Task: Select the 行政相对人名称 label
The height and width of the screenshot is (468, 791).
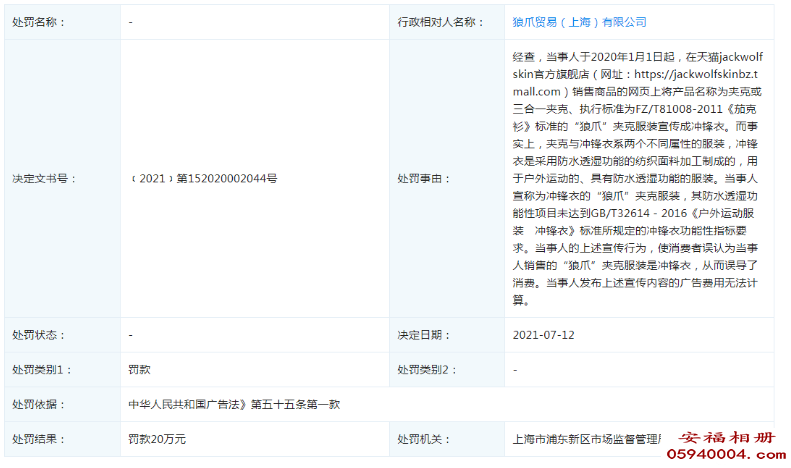Action: click(440, 22)
